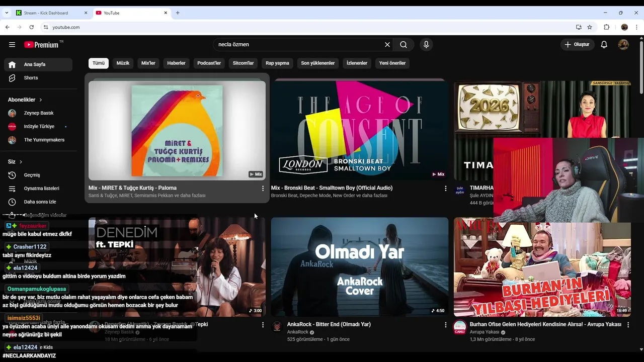Click title AnkaRock - Bitter End (Olmadı Yar)
Screen dimensions: 644x362
click(x=329, y=324)
